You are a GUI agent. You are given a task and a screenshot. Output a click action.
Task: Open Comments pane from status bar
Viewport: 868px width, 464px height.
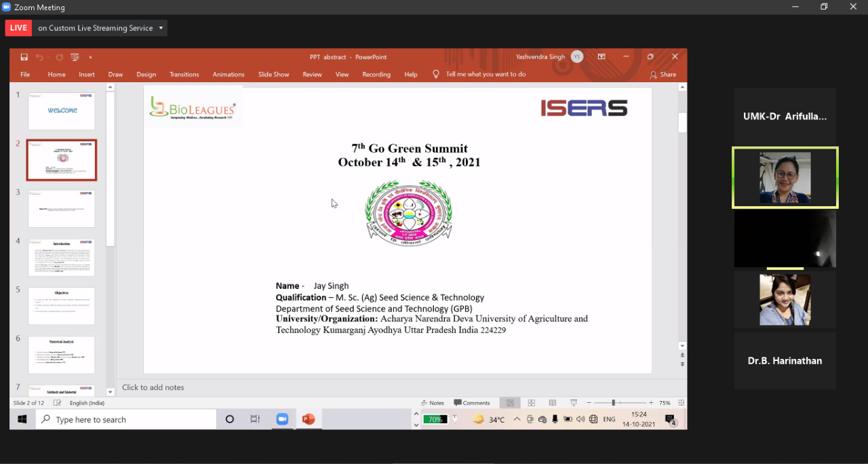click(472, 403)
